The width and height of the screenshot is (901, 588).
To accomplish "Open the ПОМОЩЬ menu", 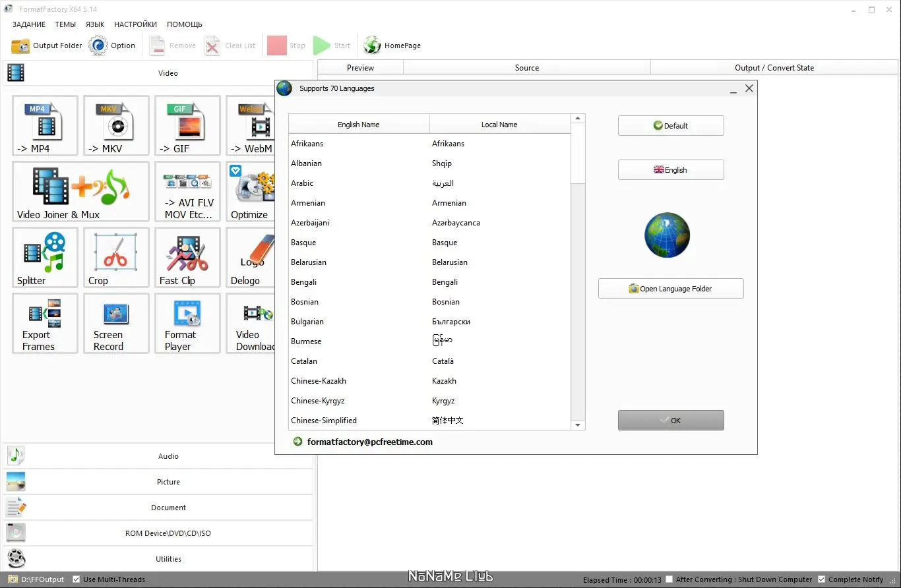I will [x=185, y=24].
